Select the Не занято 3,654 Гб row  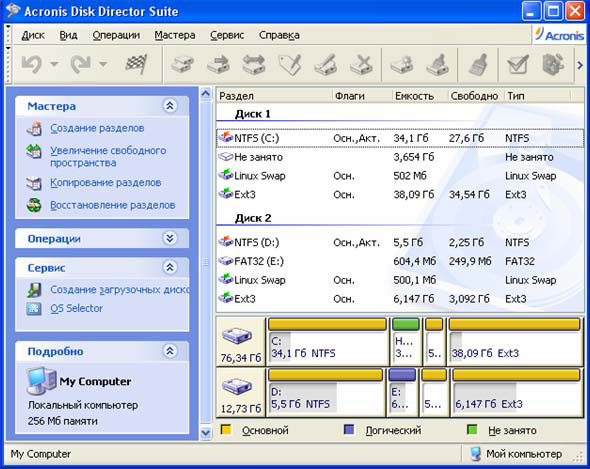click(x=400, y=157)
